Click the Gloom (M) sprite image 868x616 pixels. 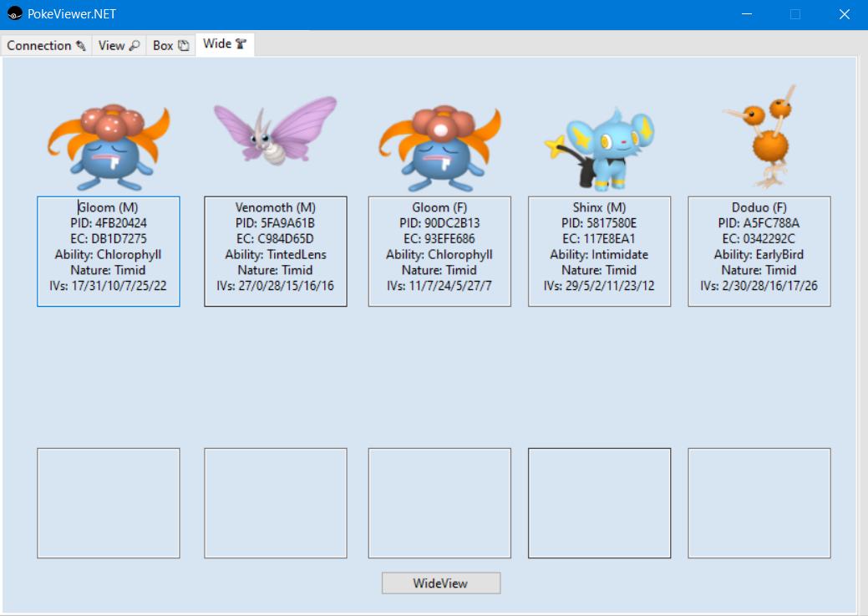pyautogui.click(x=109, y=147)
